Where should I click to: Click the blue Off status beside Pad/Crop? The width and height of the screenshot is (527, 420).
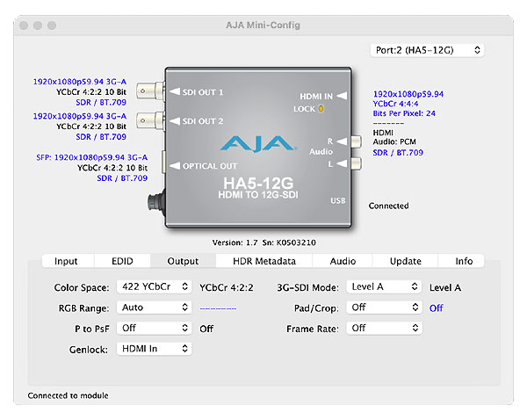pos(437,308)
